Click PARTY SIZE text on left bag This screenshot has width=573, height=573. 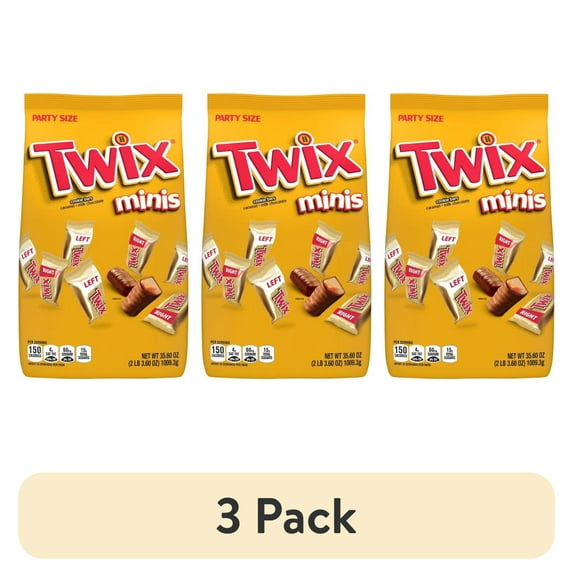pyautogui.click(x=55, y=118)
